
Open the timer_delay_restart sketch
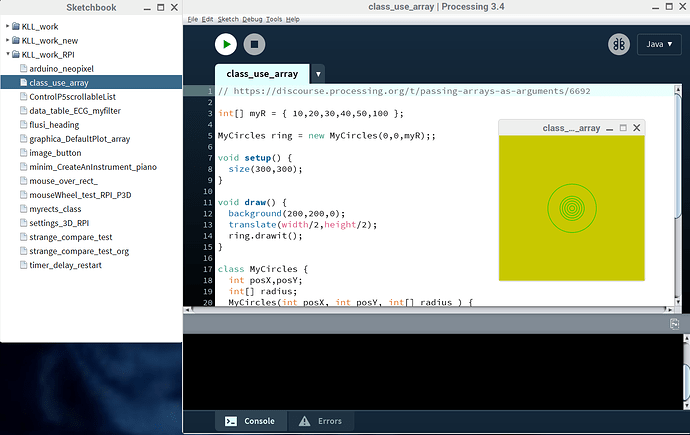click(65, 265)
